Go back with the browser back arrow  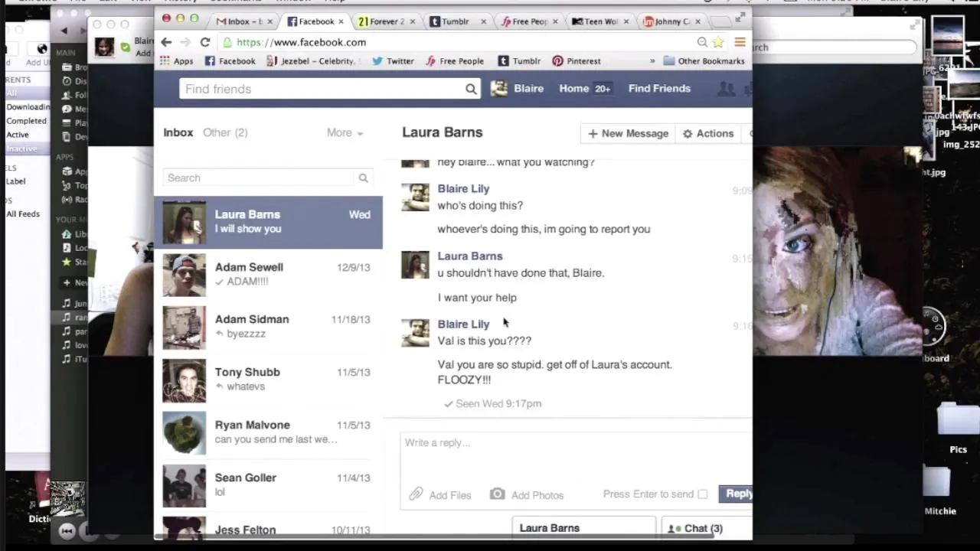[167, 42]
